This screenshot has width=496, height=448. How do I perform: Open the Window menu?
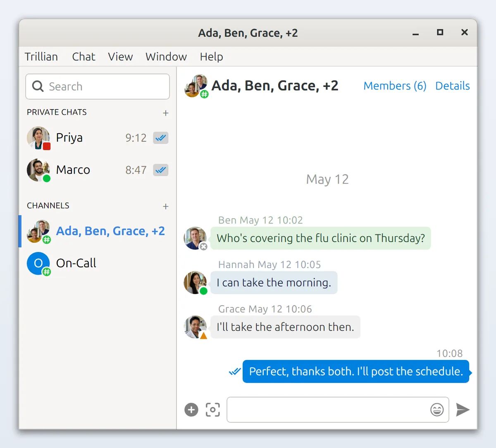click(x=166, y=57)
